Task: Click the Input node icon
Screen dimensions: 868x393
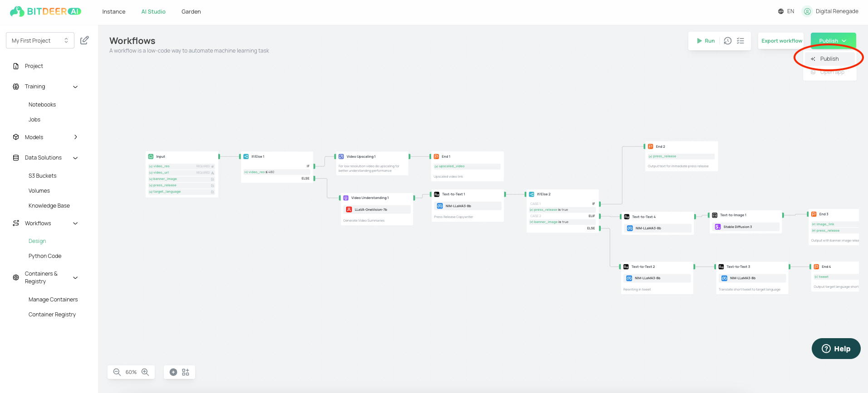Action: click(x=151, y=156)
